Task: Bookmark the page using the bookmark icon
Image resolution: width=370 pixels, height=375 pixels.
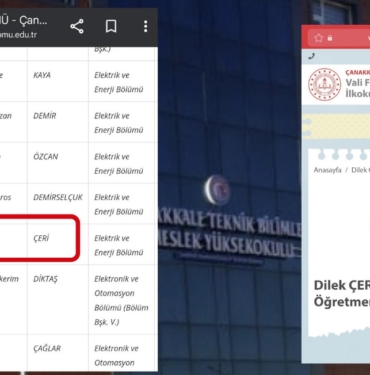Action: tap(111, 26)
